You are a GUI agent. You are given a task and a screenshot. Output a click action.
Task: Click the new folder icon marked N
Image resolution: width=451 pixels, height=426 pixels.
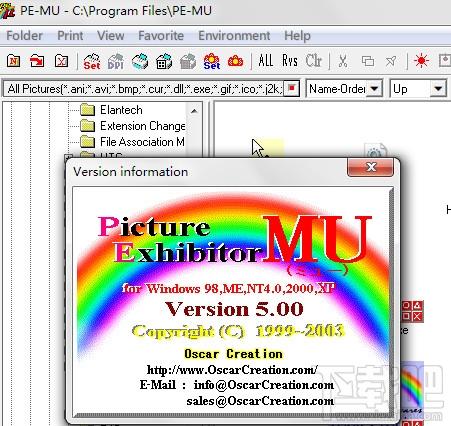tap(13, 61)
